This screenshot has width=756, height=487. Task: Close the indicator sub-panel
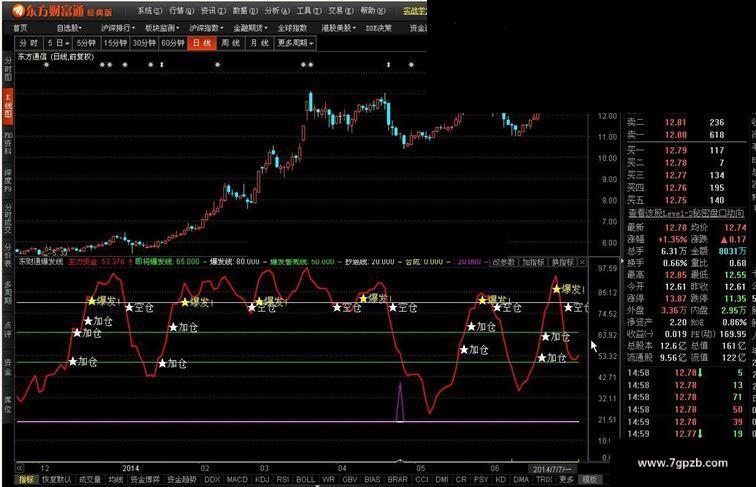(x=582, y=262)
